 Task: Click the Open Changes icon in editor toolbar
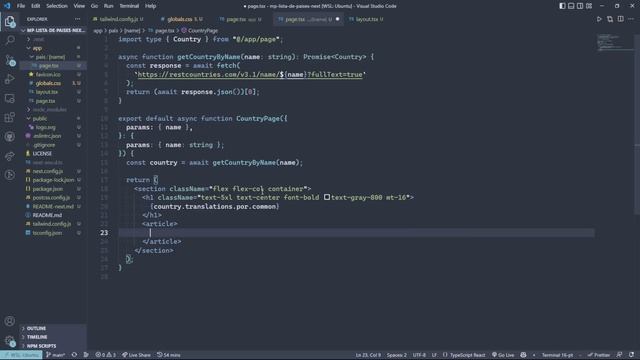click(x=610, y=19)
